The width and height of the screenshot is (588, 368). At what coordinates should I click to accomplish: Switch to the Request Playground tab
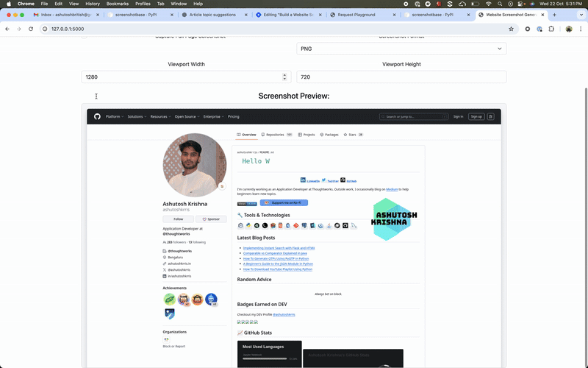click(x=359, y=15)
